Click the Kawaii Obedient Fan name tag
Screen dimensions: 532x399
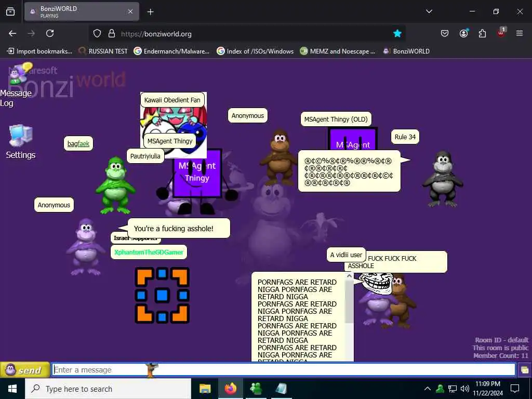coord(172,100)
